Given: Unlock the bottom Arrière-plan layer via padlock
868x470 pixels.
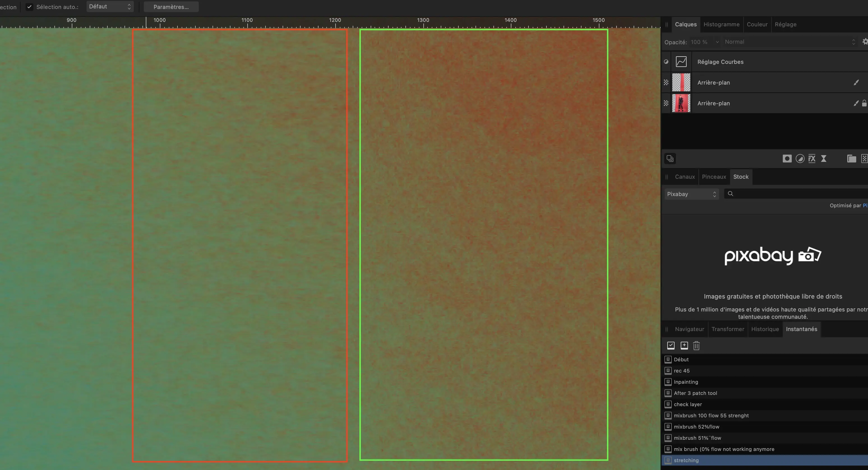Looking at the screenshot, I should coord(864,103).
